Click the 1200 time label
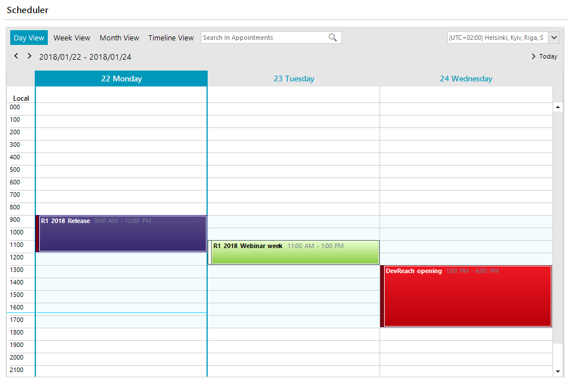 tap(17, 257)
